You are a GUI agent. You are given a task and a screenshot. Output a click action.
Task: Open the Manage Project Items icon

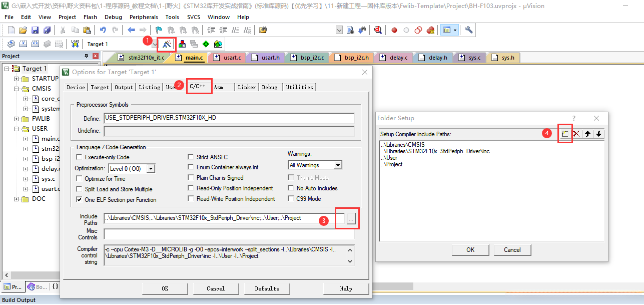point(182,44)
